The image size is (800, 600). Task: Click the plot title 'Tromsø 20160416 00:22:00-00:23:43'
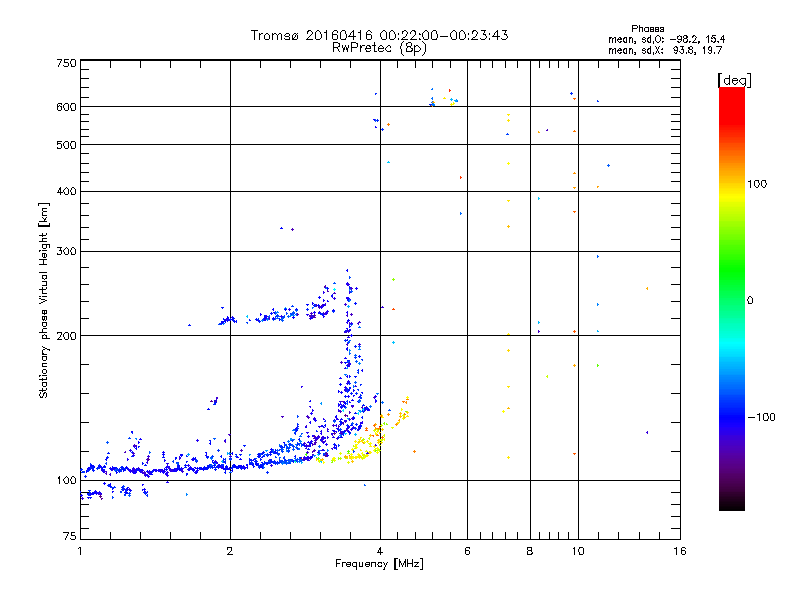379,35
